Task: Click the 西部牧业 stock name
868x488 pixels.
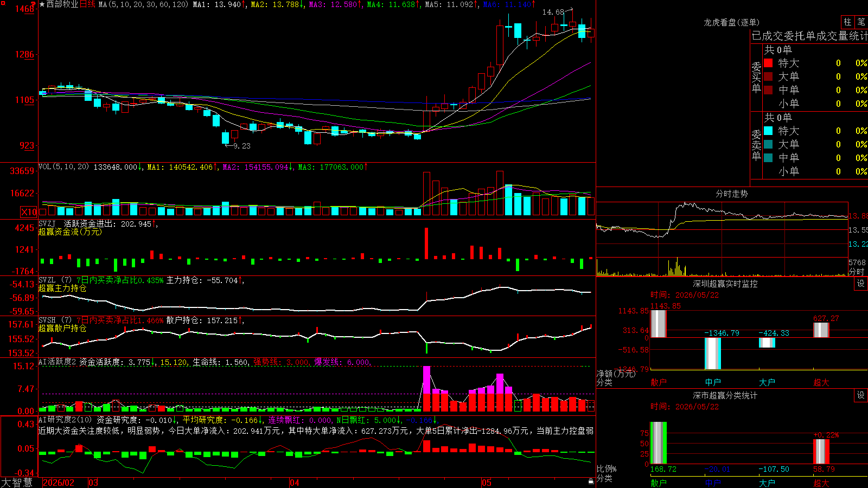Action: point(62,4)
